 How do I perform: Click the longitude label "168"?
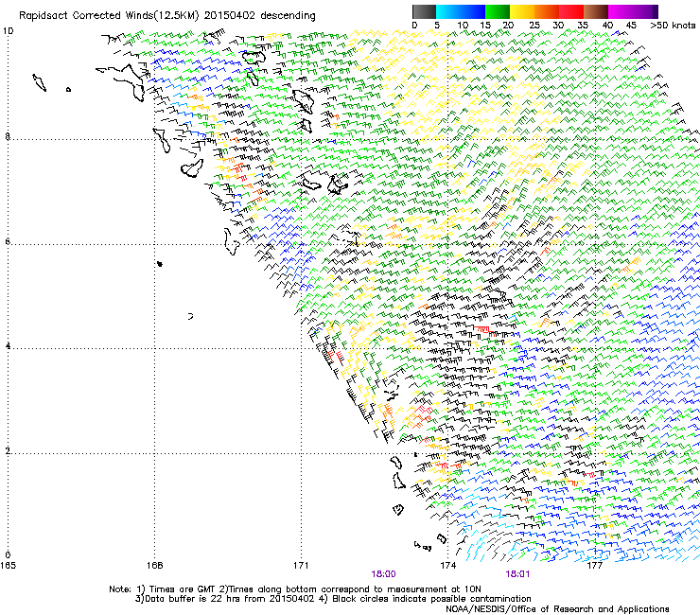tap(154, 566)
